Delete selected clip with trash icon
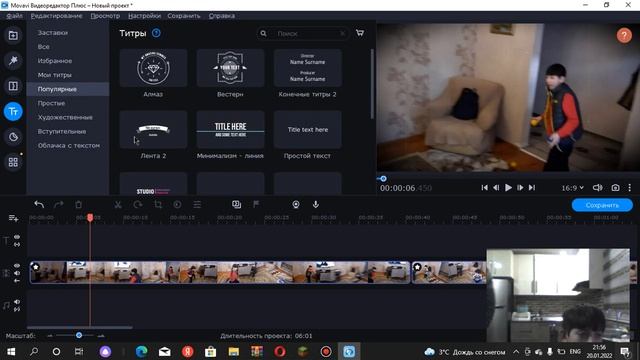 78,204
